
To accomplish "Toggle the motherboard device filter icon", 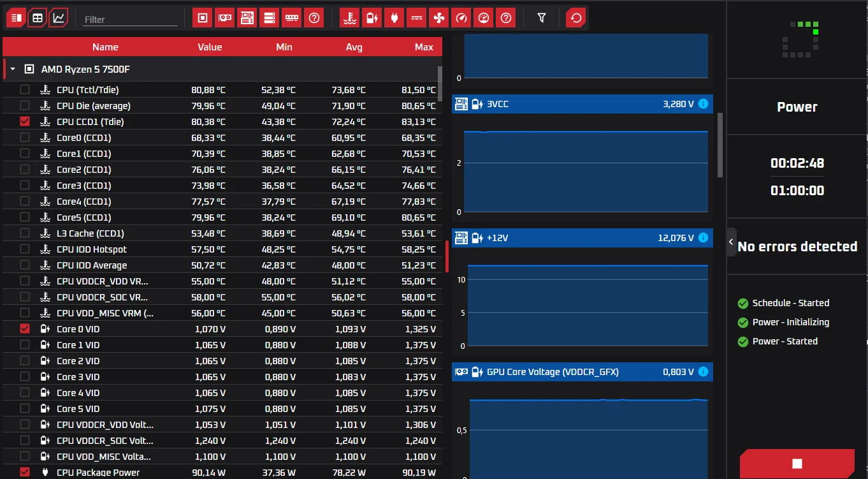I will tap(247, 18).
